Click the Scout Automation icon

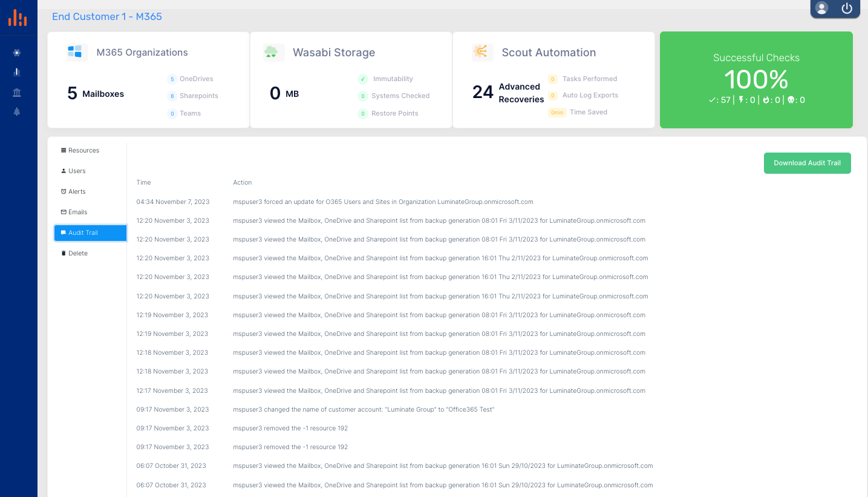click(x=482, y=52)
